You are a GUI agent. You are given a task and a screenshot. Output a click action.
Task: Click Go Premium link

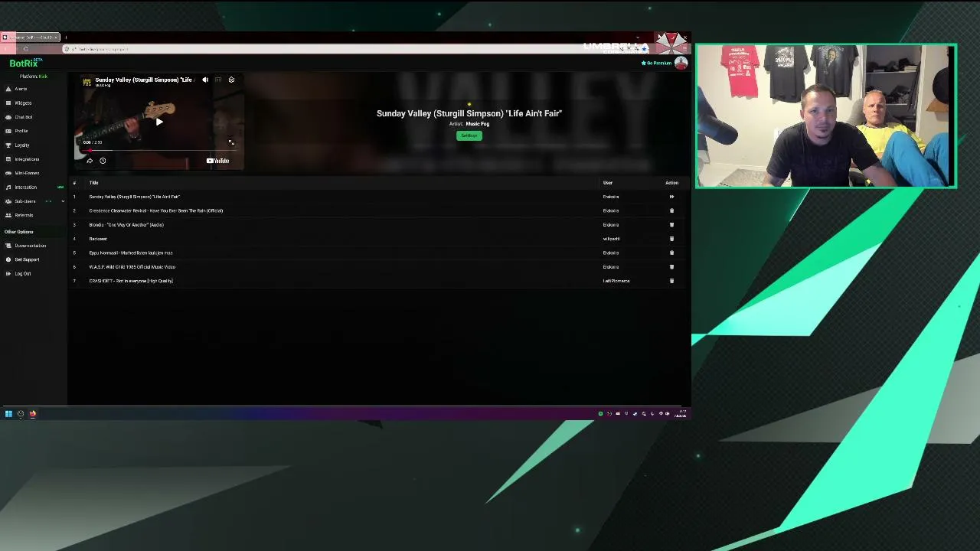point(656,64)
